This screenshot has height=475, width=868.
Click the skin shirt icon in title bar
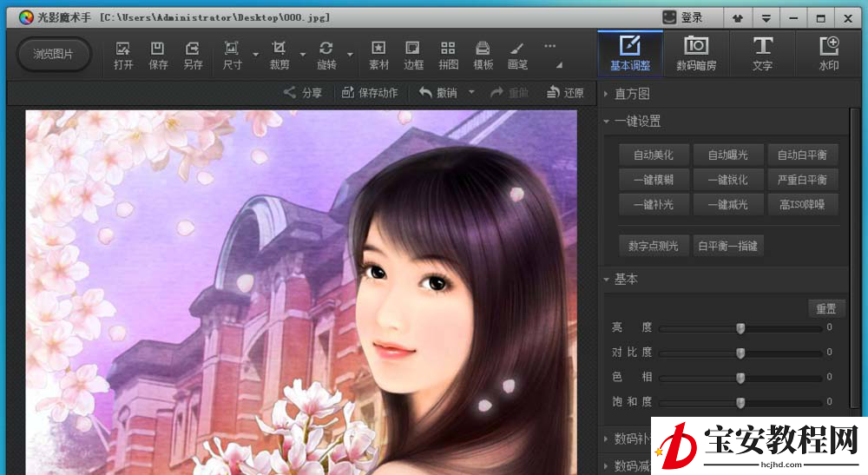pos(737,18)
